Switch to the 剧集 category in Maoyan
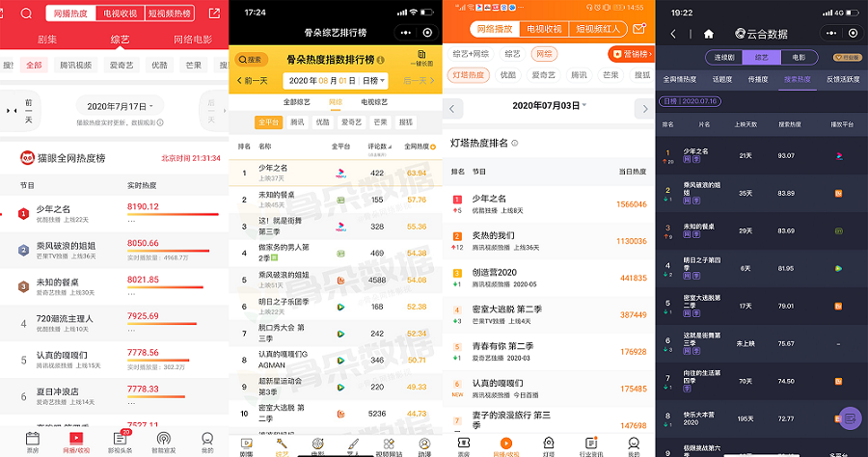This screenshot has width=868, height=457. 47,40
